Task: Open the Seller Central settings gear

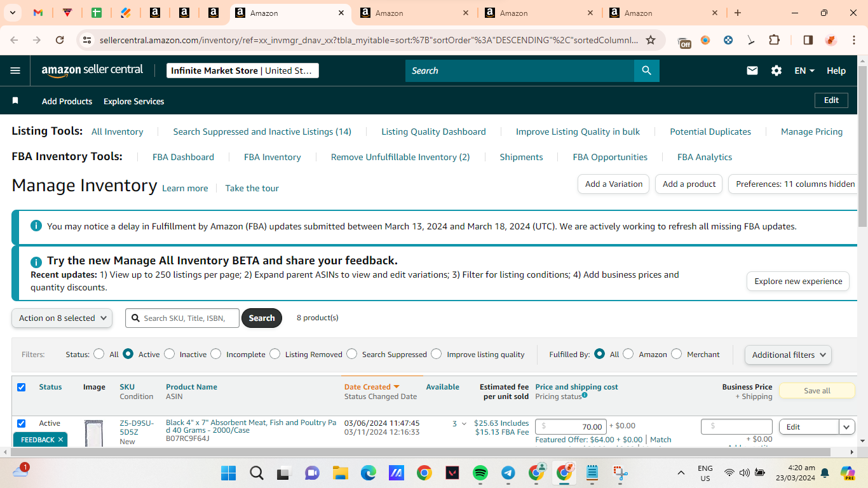Action: [776, 71]
